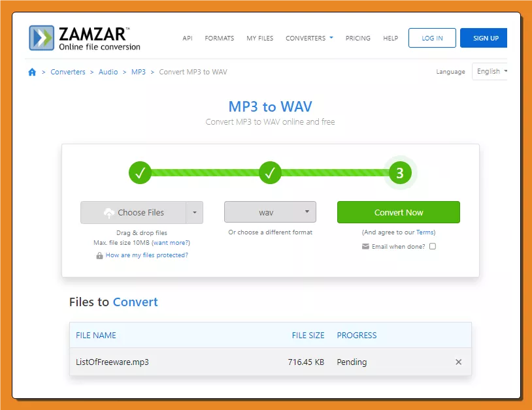Click the Sign Up button
Screen dimensions: 532x410
coord(484,38)
